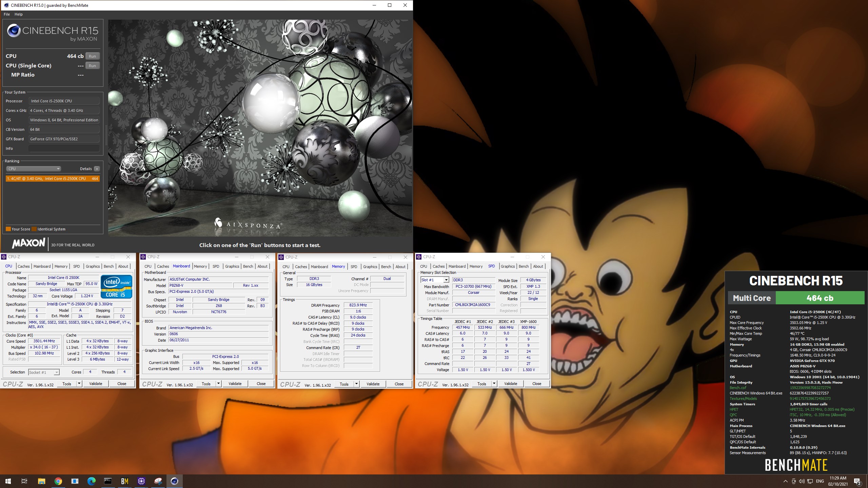Click the empty Info field in Your System

pos(64,148)
